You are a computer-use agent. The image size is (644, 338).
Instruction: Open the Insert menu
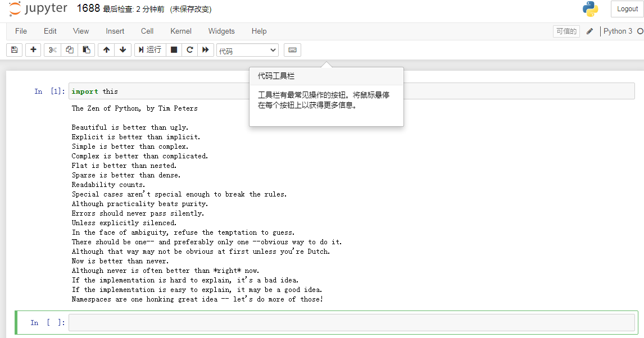click(x=115, y=31)
